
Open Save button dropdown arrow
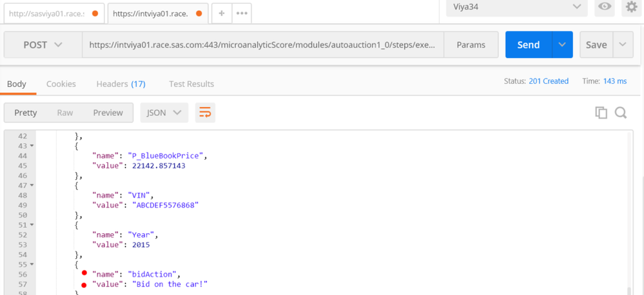[x=623, y=44]
